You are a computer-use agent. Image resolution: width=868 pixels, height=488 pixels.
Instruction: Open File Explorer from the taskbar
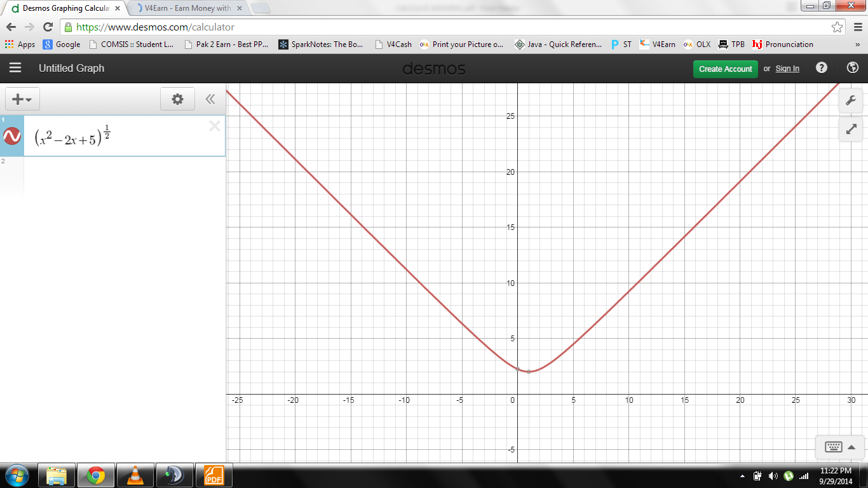[57, 475]
